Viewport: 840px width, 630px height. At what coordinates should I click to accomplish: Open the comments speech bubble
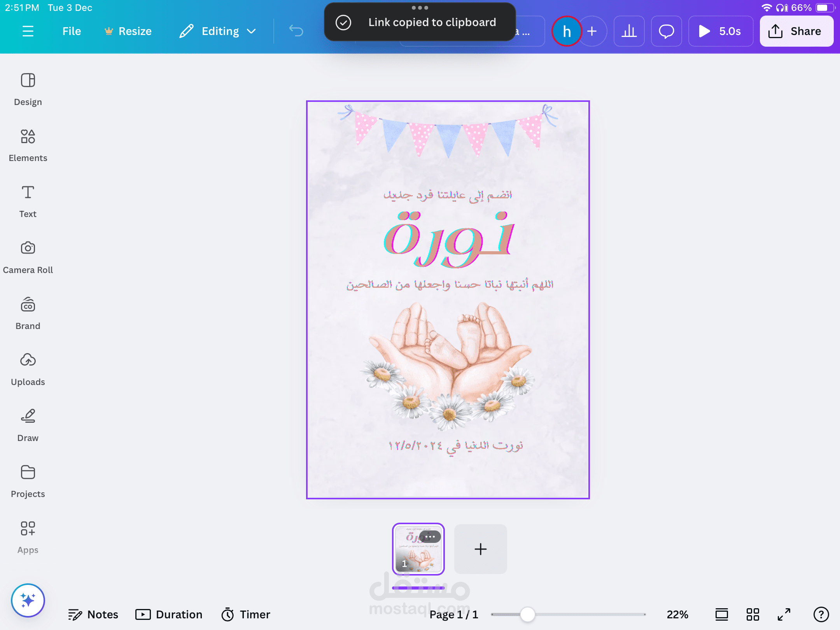click(666, 31)
